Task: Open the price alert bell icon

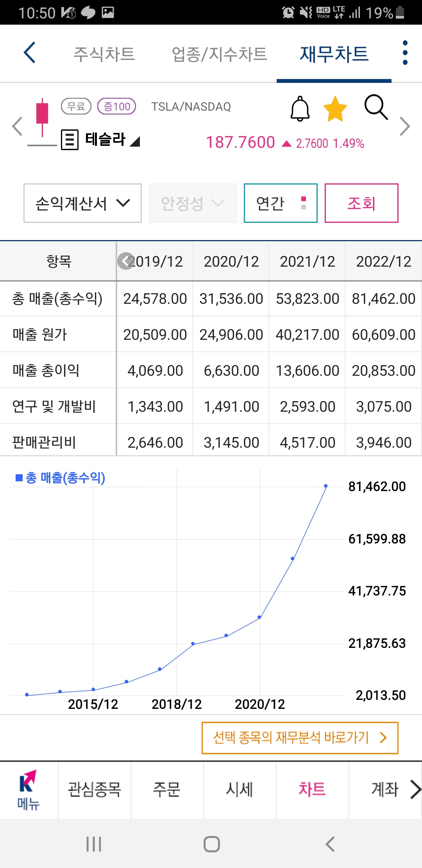Action: click(300, 108)
